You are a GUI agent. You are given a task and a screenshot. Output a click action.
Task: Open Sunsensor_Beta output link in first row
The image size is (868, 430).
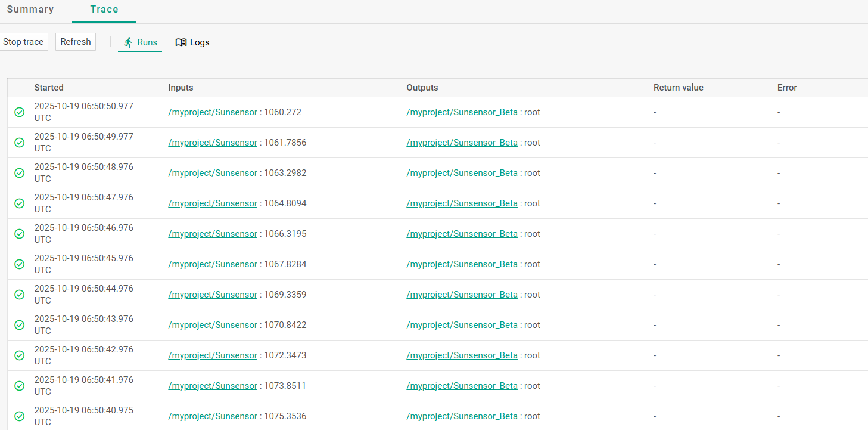click(462, 112)
